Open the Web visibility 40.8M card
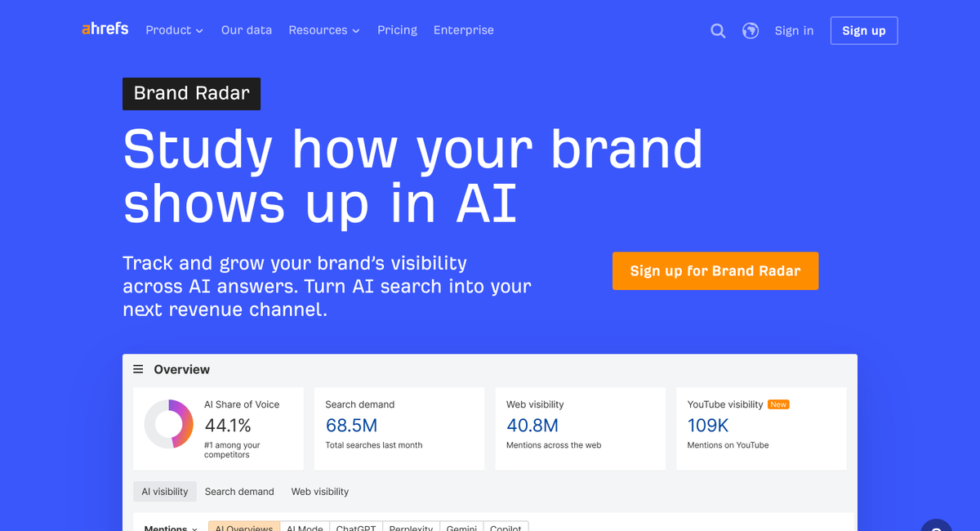The height and width of the screenshot is (531, 980). coord(580,429)
